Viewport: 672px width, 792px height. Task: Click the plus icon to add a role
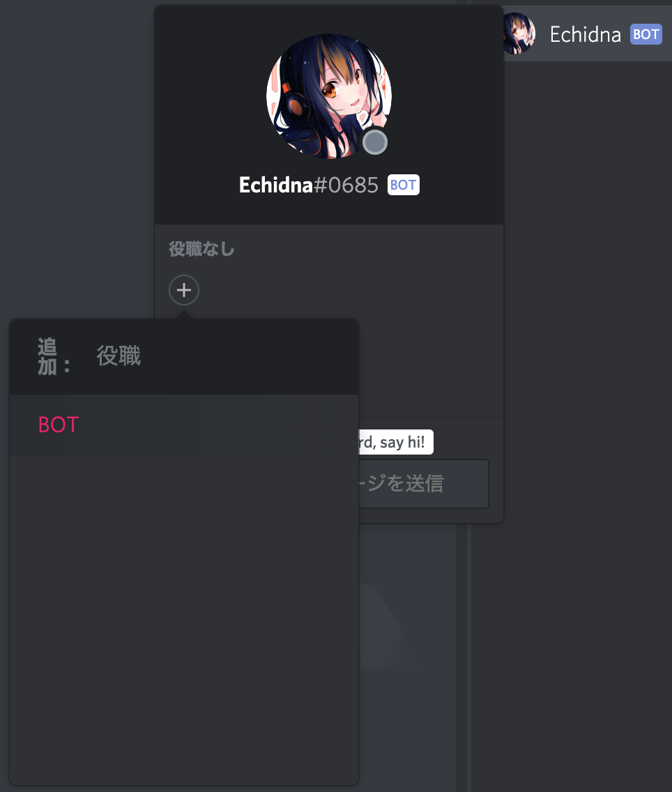(x=184, y=290)
